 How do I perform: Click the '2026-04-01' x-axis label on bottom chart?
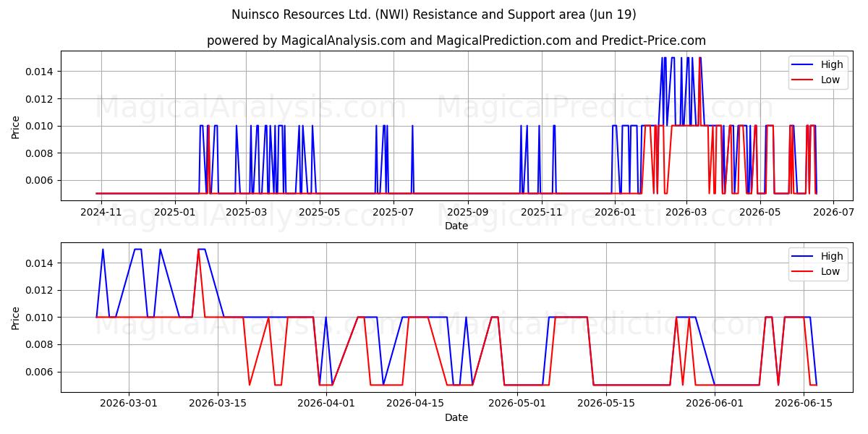point(326,404)
